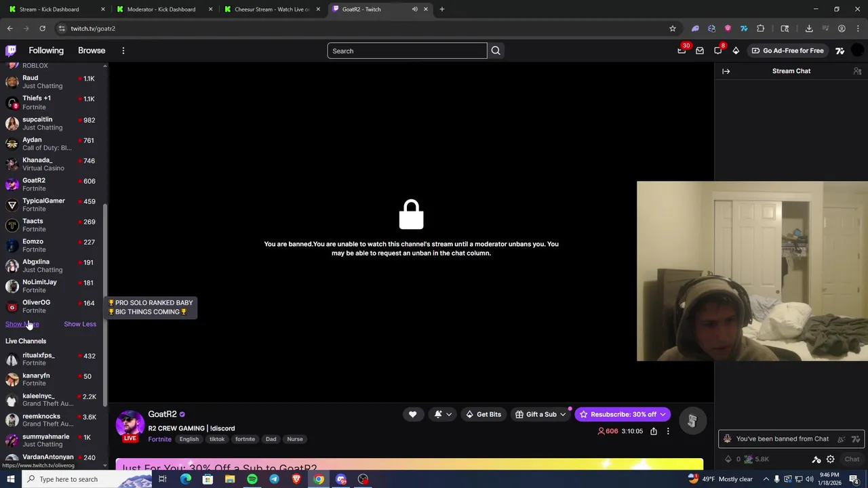Open NoLimitJay channel in sidebar

52,286
